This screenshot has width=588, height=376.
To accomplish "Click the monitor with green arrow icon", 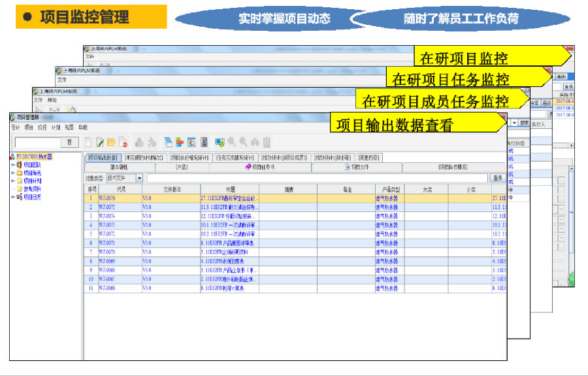I will [x=220, y=142].
